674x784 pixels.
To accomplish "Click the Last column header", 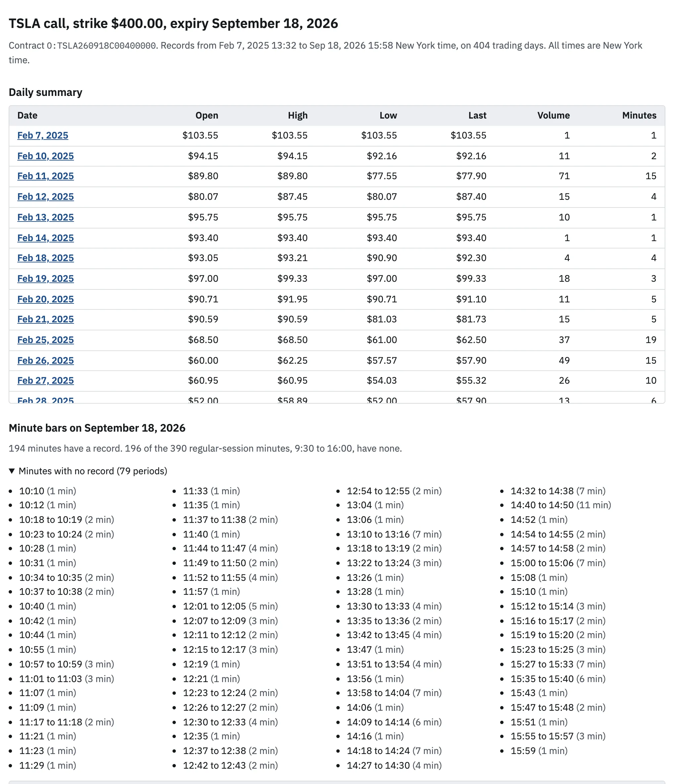I will (477, 116).
